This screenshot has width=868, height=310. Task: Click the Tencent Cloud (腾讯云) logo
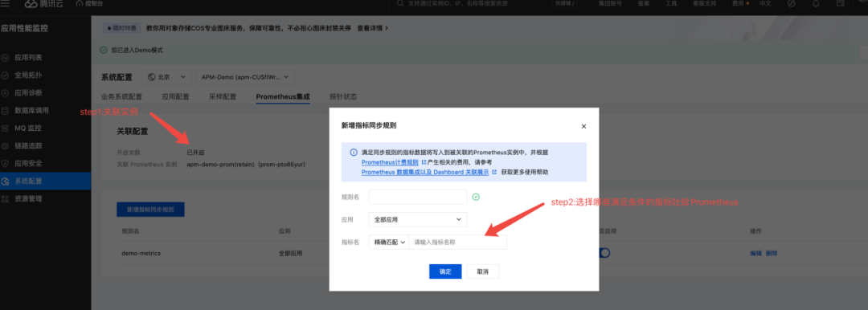44,3
